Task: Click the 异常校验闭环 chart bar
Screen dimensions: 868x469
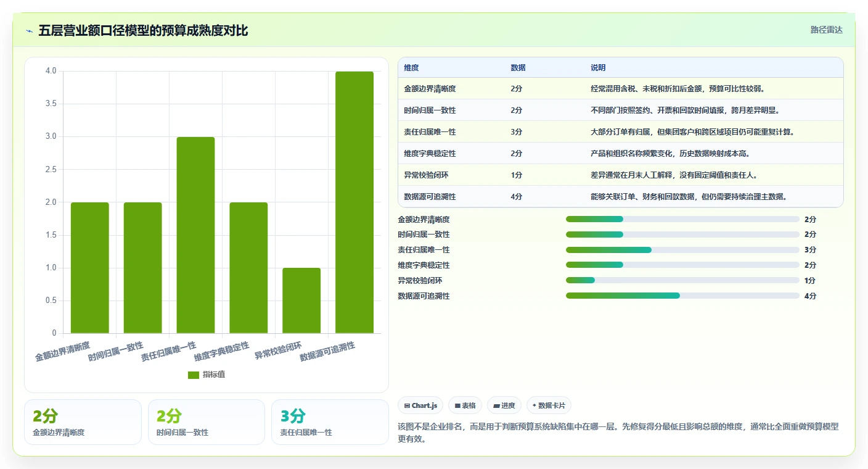Action: (301, 301)
